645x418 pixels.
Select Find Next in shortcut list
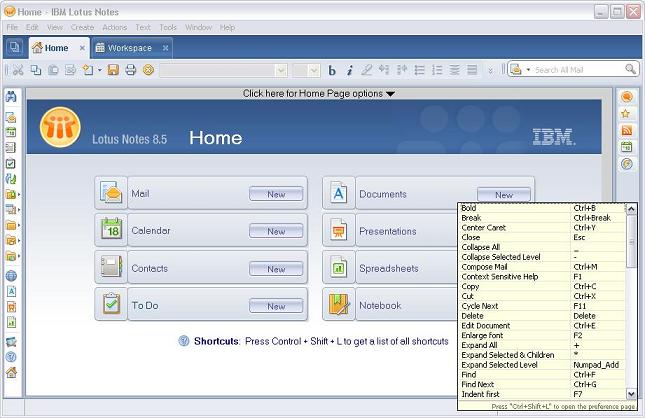(542, 384)
